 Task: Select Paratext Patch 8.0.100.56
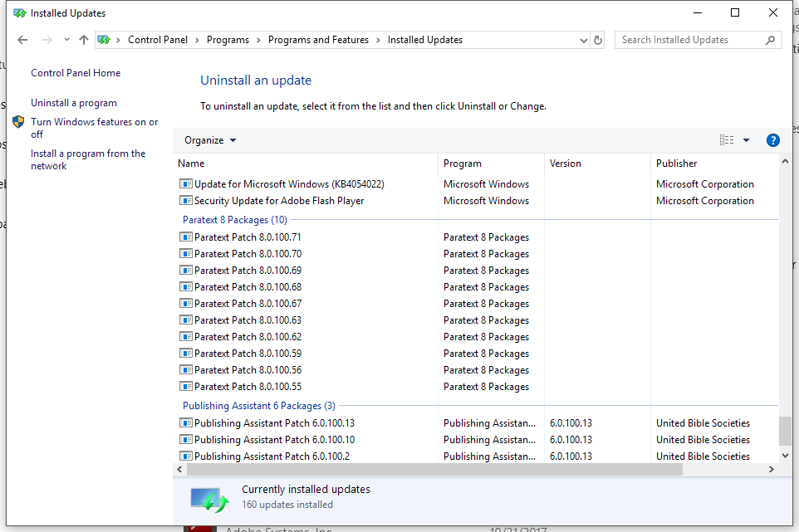tap(248, 370)
